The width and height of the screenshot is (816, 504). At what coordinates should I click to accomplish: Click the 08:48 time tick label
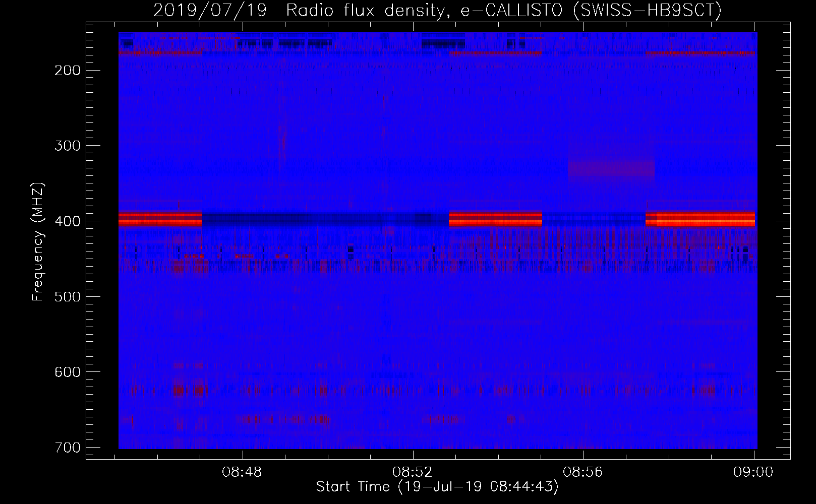coord(242,472)
